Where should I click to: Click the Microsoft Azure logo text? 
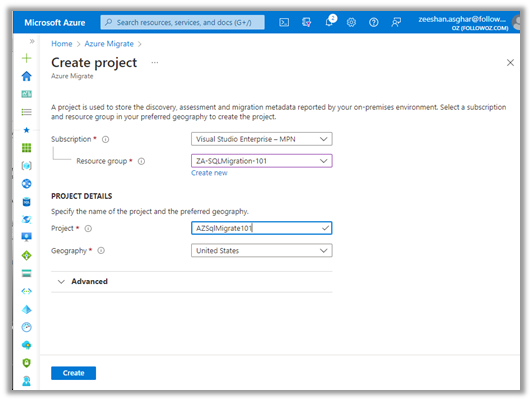(55, 23)
